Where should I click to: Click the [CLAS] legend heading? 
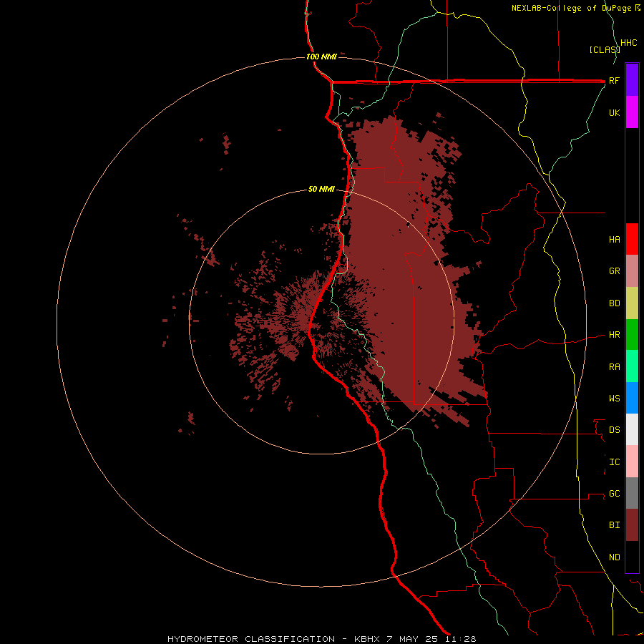[x=604, y=49]
